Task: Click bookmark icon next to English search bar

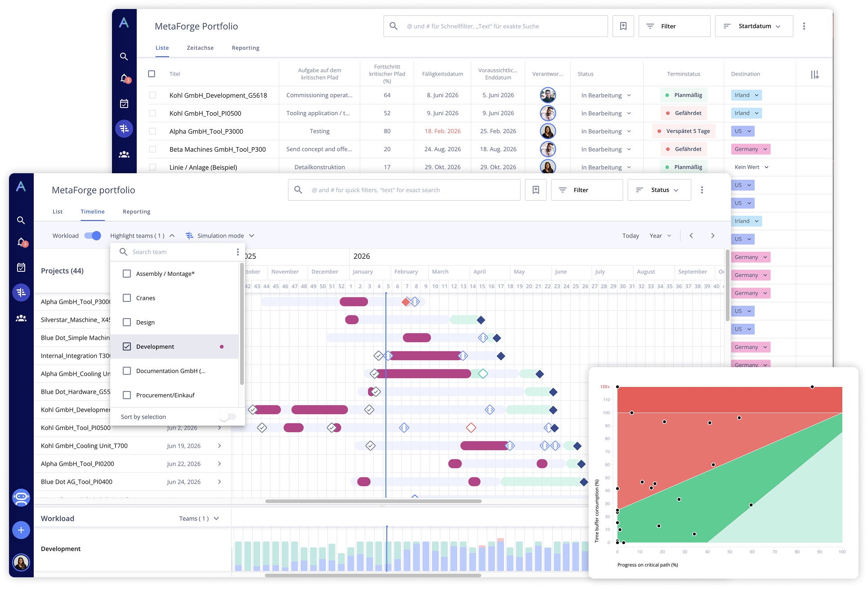Action: click(536, 190)
